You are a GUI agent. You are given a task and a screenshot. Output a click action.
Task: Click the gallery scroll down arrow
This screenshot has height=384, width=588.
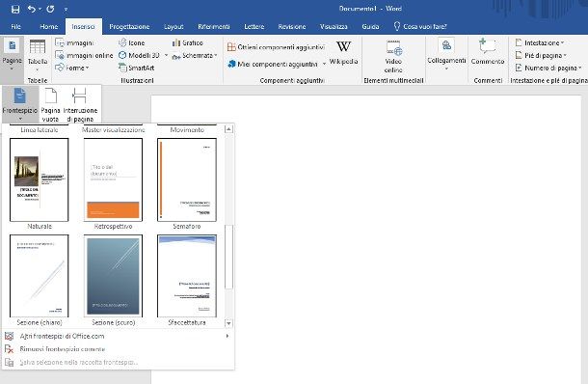coord(228,323)
